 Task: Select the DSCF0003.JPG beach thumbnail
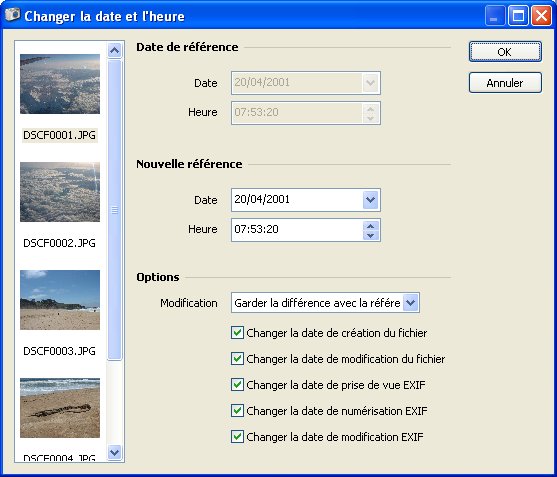[60, 300]
